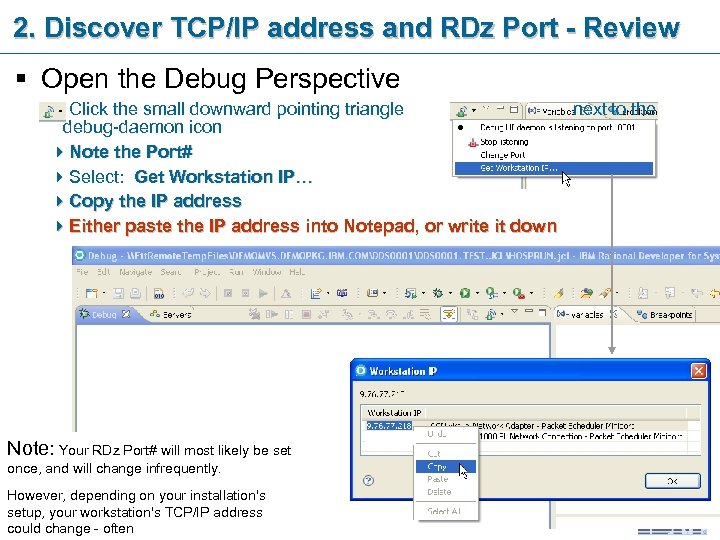Open the File menu in Debug window

[x=82, y=272]
